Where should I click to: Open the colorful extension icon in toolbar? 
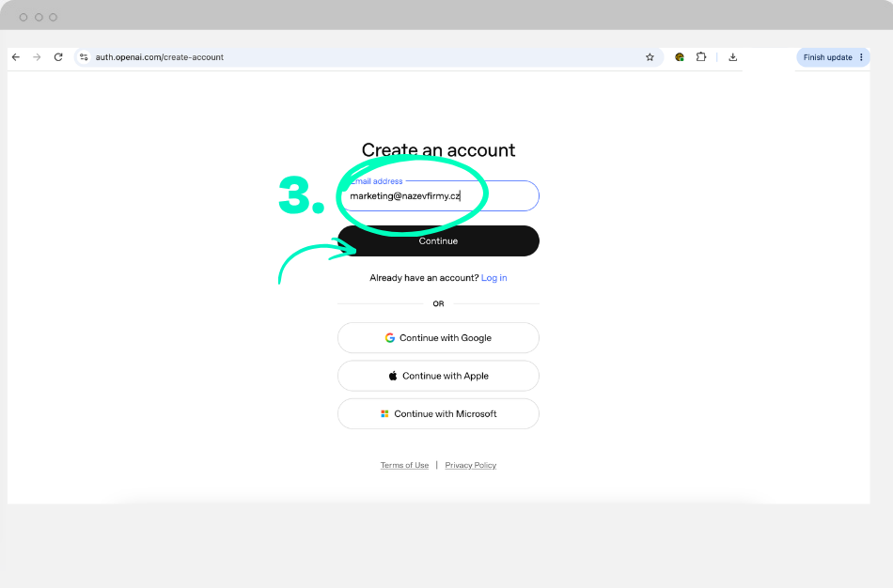(680, 57)
